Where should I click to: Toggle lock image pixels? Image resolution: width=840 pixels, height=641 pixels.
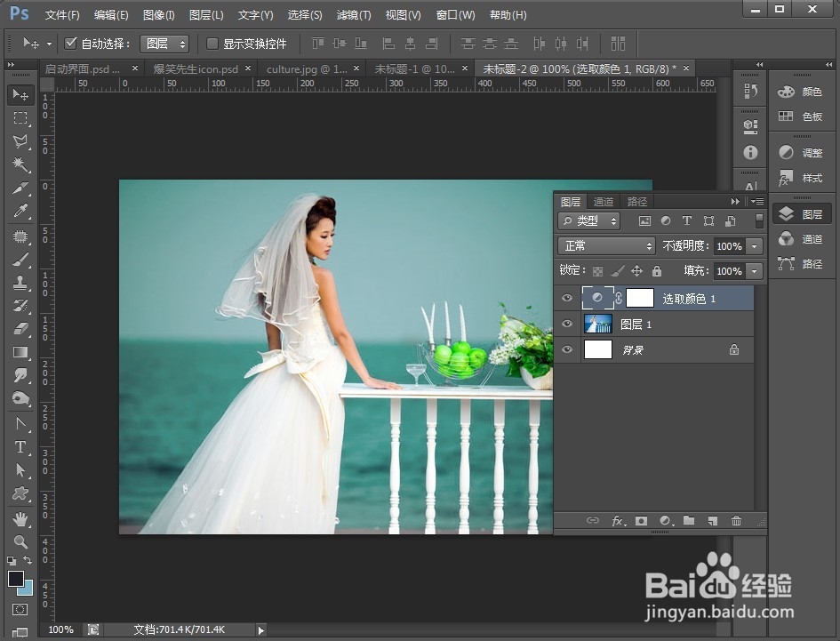pyautogui.click(x=617, y=271)
